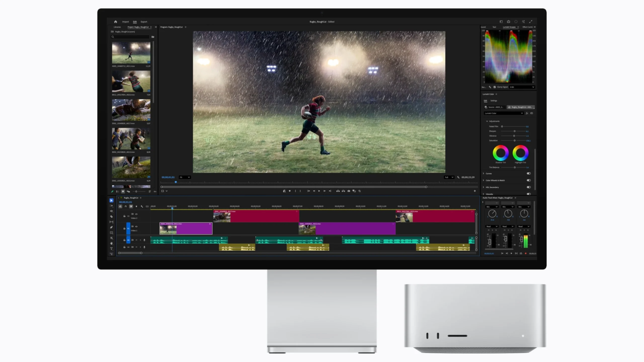Open timeline display settings wrench
Image resolution: width=644 pixels, height=362 pixels.
[142, 206]
